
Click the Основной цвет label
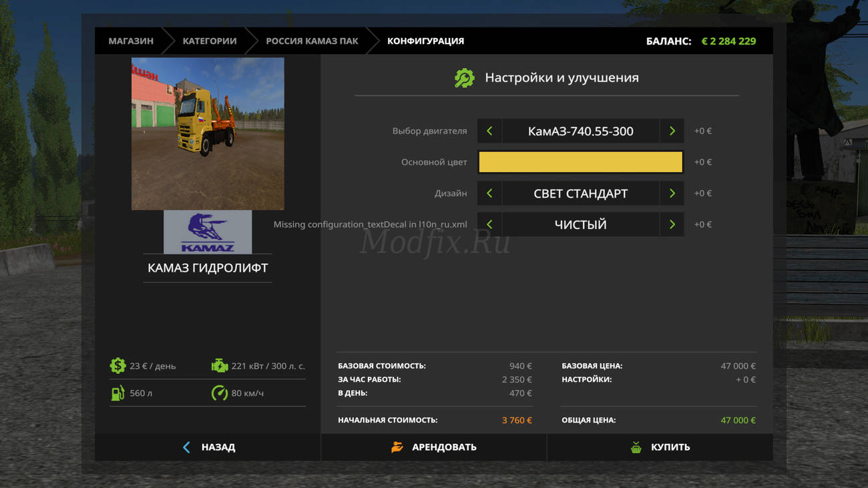[x=434, y=162]
